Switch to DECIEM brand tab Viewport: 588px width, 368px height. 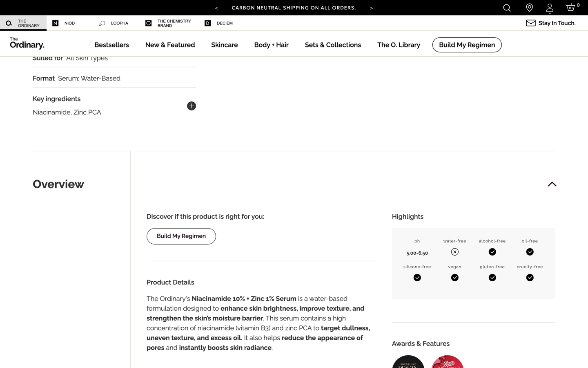tap(219, 23)
